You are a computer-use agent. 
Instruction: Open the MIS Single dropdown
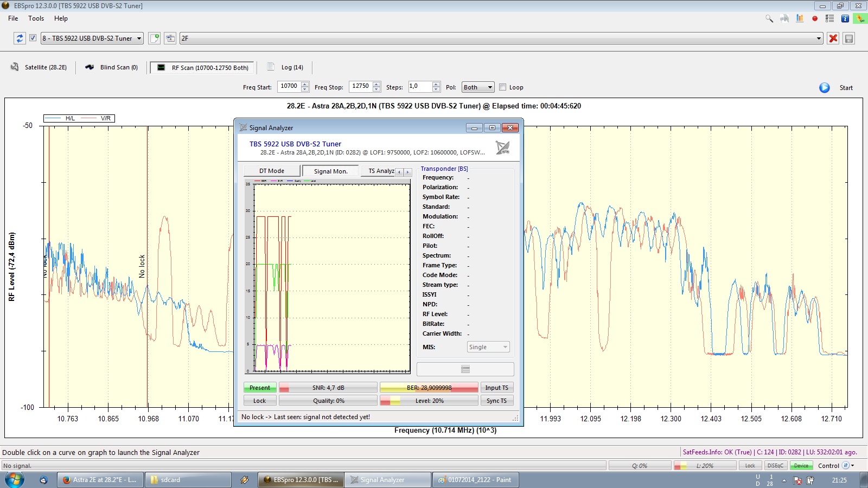tap(488, 347)
